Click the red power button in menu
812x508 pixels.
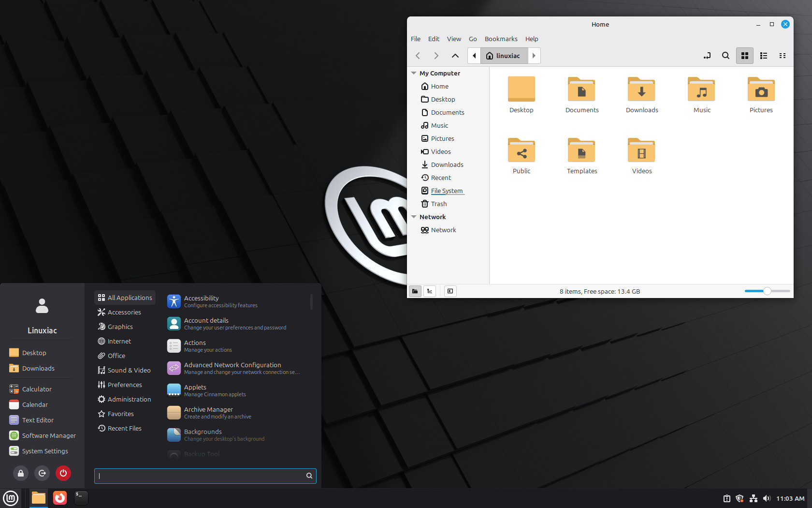coord(63,473)
